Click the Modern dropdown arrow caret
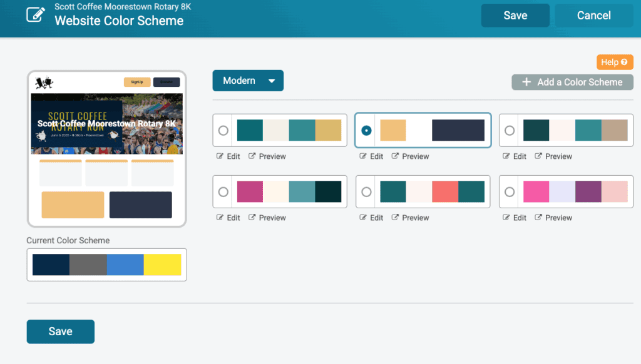 (272, 81)
